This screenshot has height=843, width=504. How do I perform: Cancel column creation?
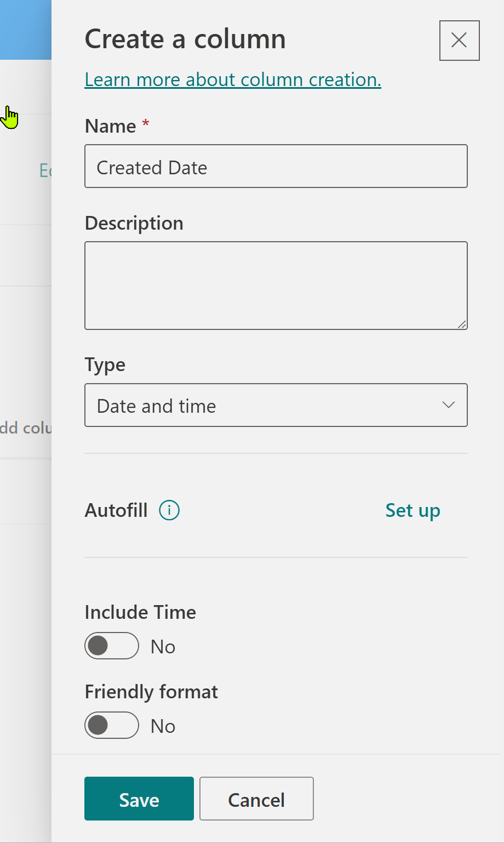pos(256,799)
